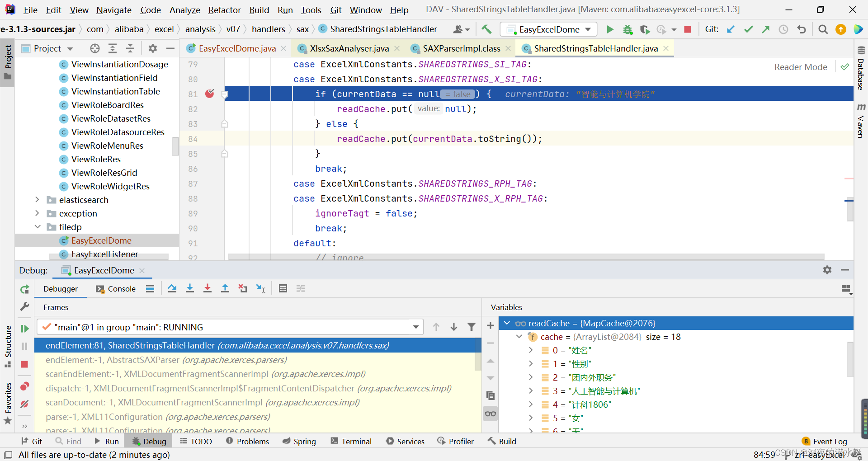868x461 pixels.
Task: Select opened file locate icon in Project panel
Action: [94, 48]
